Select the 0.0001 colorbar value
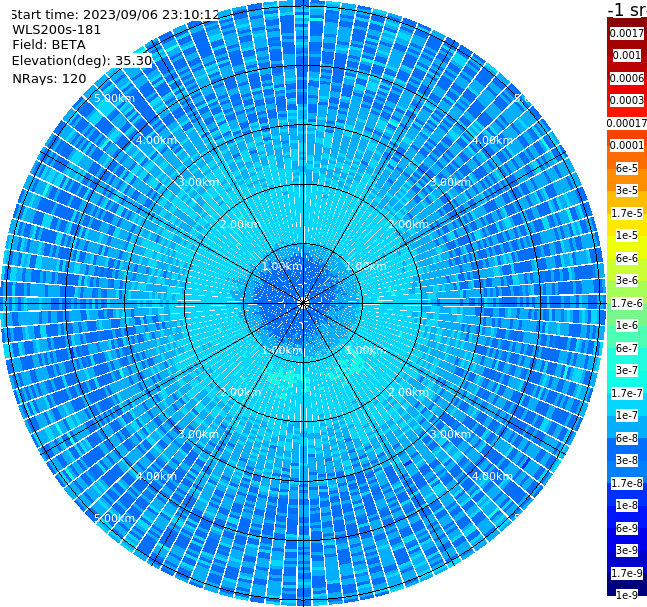The image size is (647, 607). click(627, 145)
